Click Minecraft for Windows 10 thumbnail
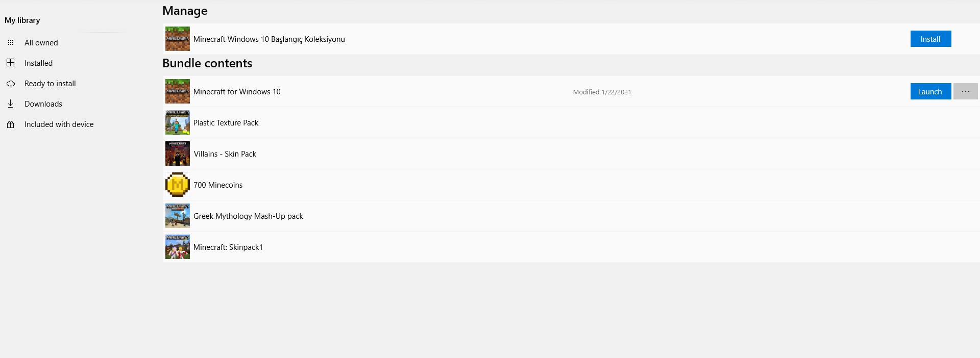 pyautogui.click(x=178, y=91)
